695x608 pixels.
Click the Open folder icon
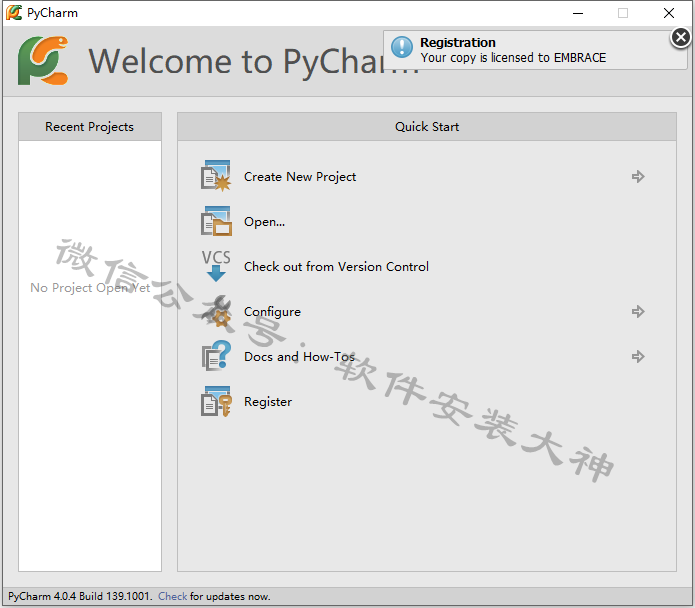(216, 221)
